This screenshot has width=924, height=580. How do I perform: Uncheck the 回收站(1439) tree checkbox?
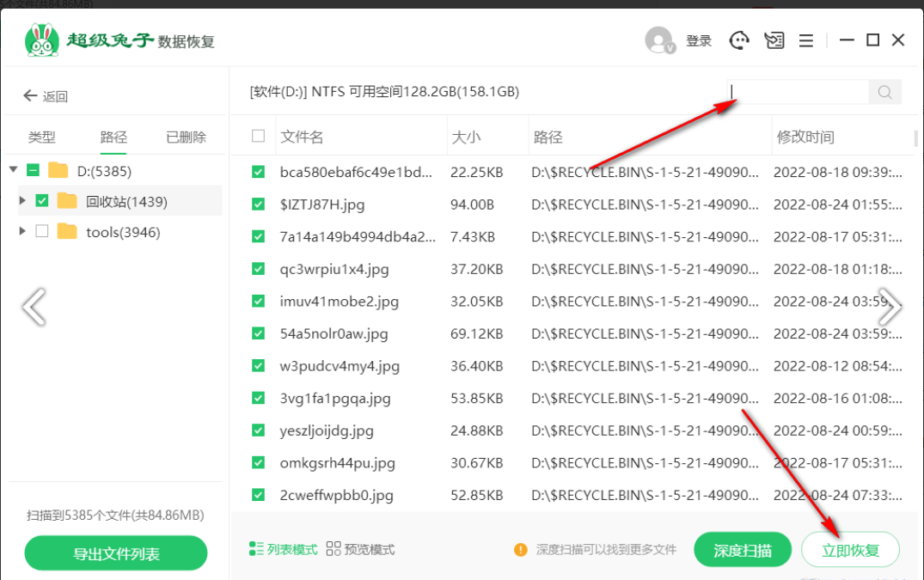pos(42,201)
